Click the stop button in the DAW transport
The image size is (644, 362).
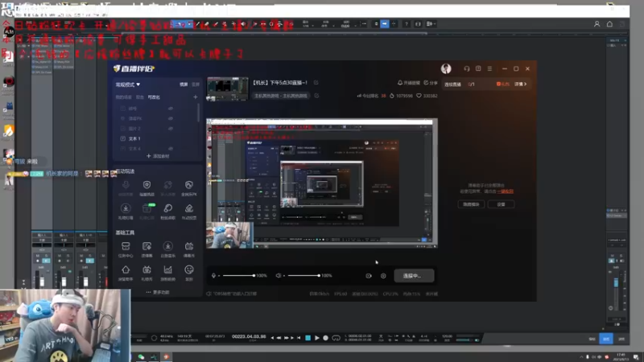(308, 338)
